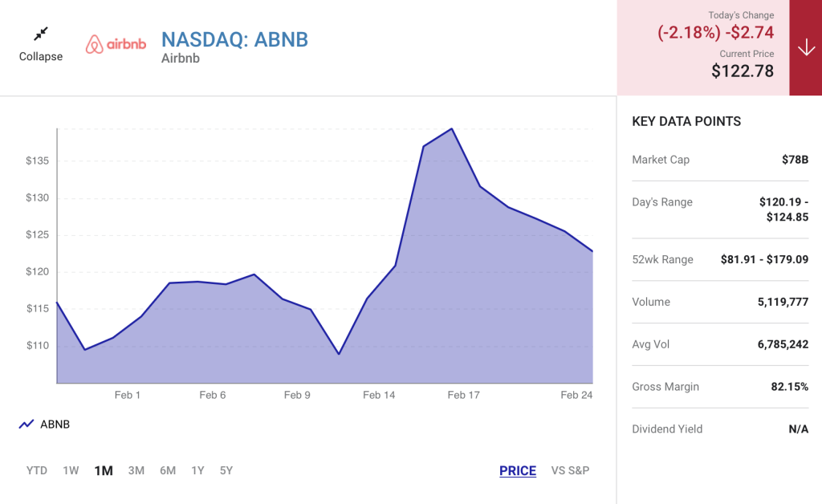The width and height of the screenshot is (822, 504).
Task: Click the Current Price $122.78 value
Action: pyautogui.click(x=743, y=71)
